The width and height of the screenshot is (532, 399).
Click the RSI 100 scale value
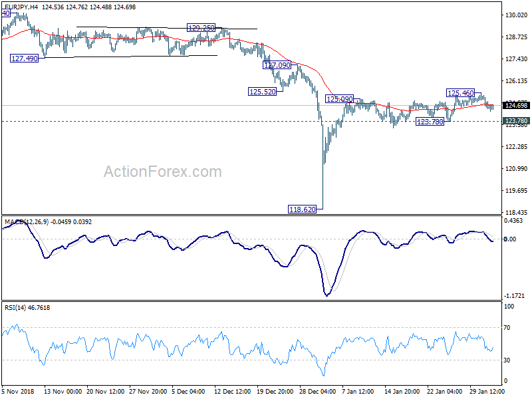pos(509,307)
